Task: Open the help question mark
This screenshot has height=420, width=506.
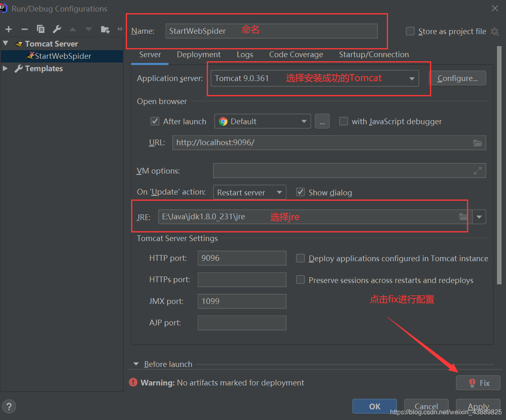Action: coord(9,406)
